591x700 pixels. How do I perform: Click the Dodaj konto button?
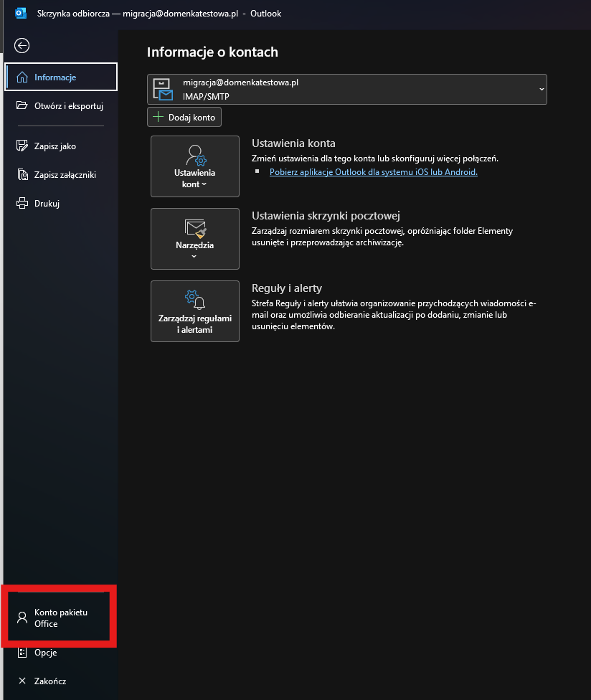click(x=184, y=118)
